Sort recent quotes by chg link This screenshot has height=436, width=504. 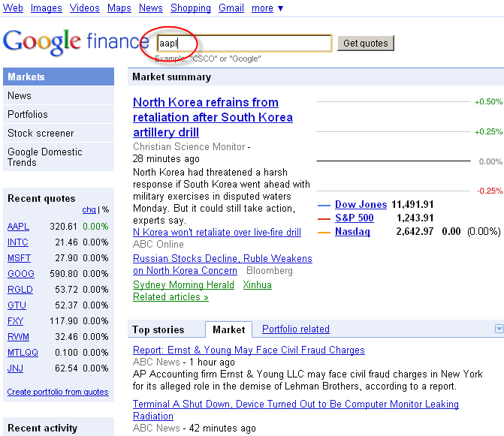pyautogui.click(x=89, y=210)
